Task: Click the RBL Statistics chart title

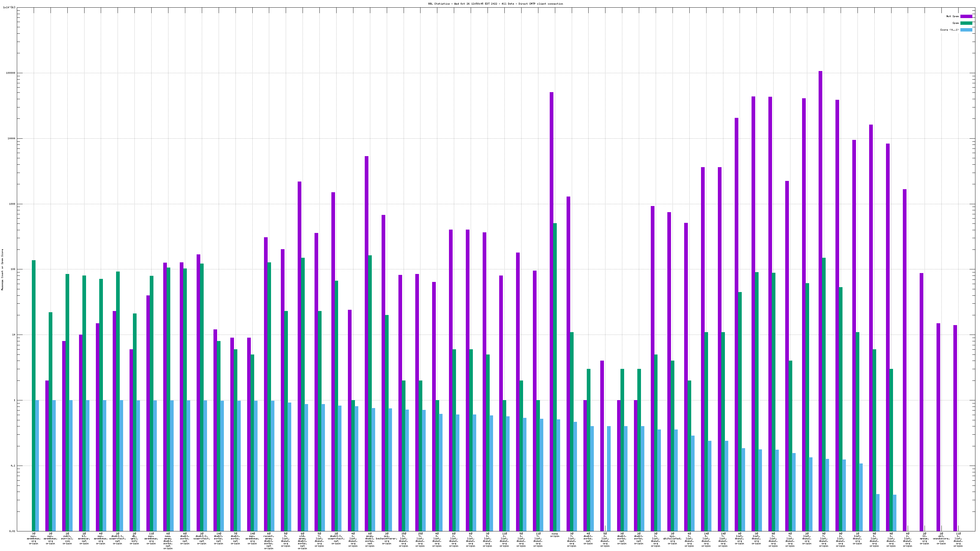Action: 495,4
